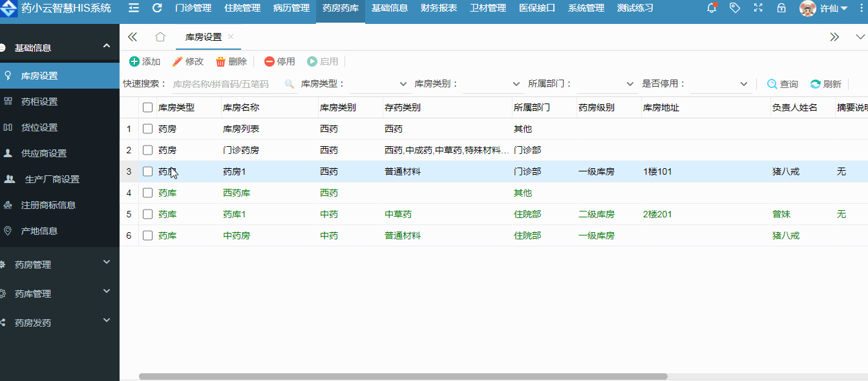
Task: Check the 库房列表 row checkbox
Action: point(147,129)
